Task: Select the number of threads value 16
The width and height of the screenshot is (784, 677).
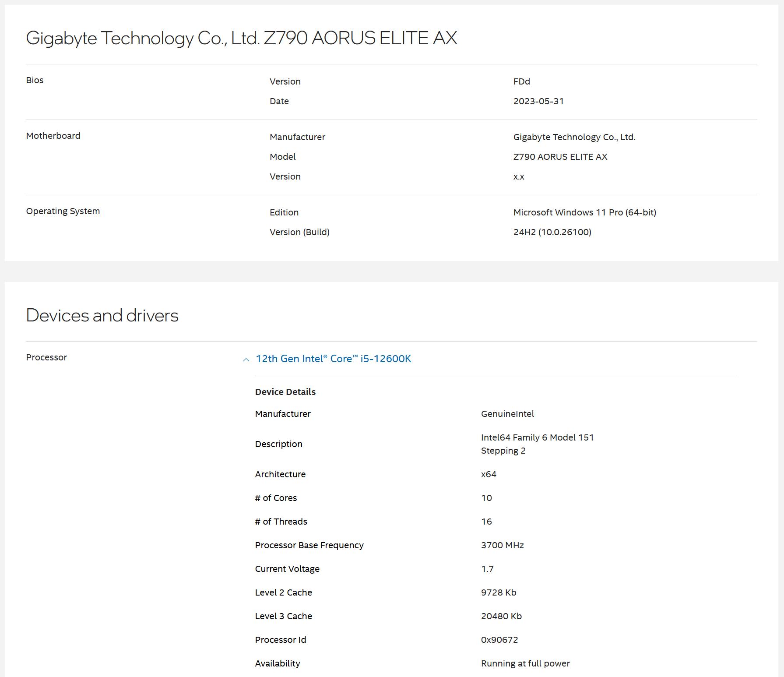Action: coord(486,522)
